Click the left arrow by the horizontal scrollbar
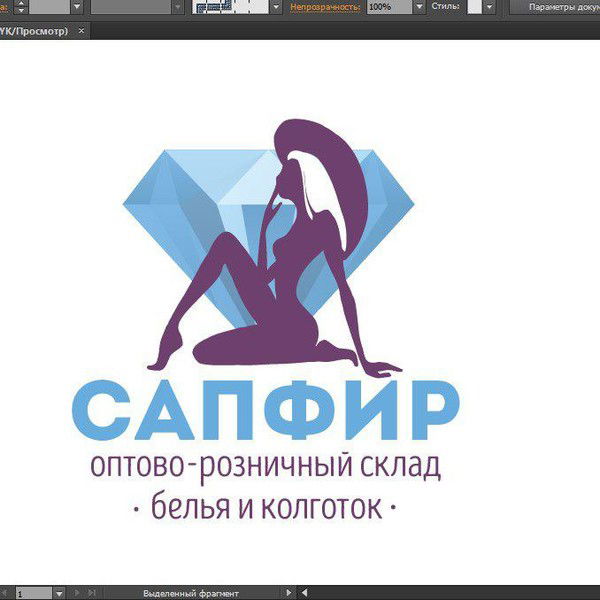600x600 pixels. click(x=304, y=593)
